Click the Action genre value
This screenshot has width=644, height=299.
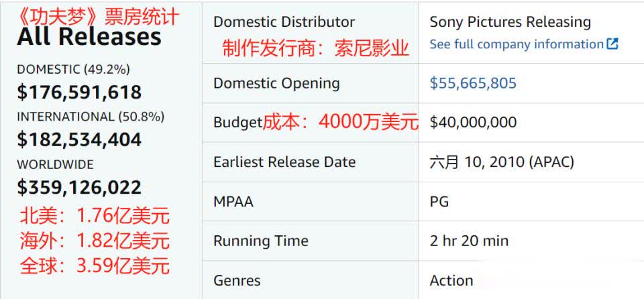tap(451, 280)
